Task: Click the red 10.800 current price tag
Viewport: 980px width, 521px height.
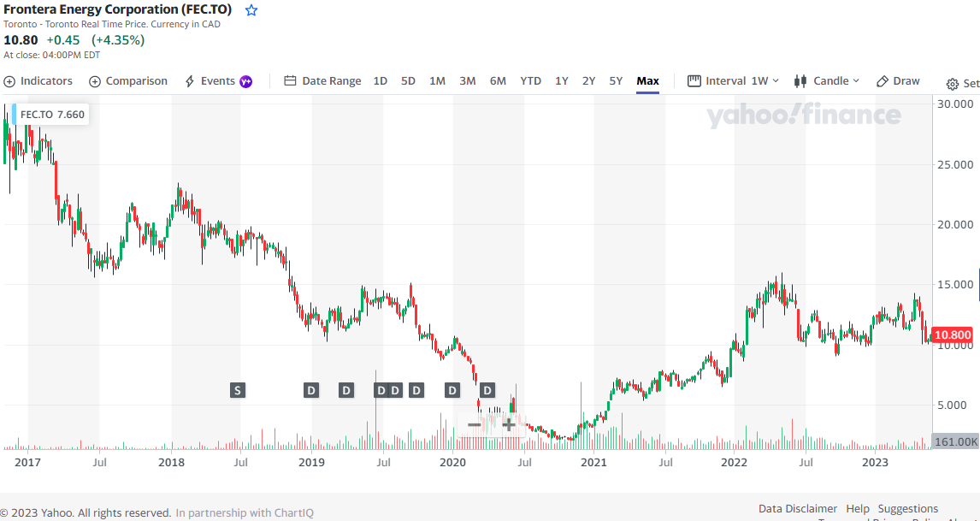Action: (952, 335)
